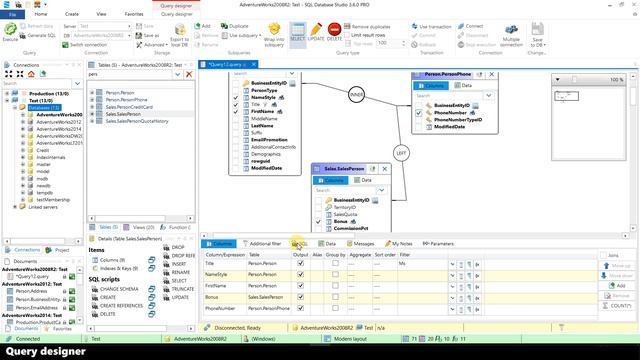Click the INNER join circle
Screen dimensions: 640x360
click(x=356, y=95)
